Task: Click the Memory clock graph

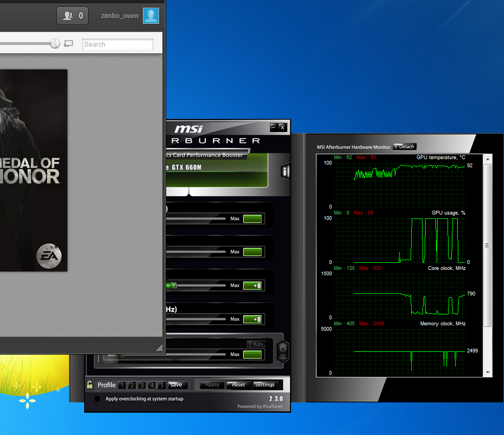Action: pyautogui.click(x=400, y=351)
